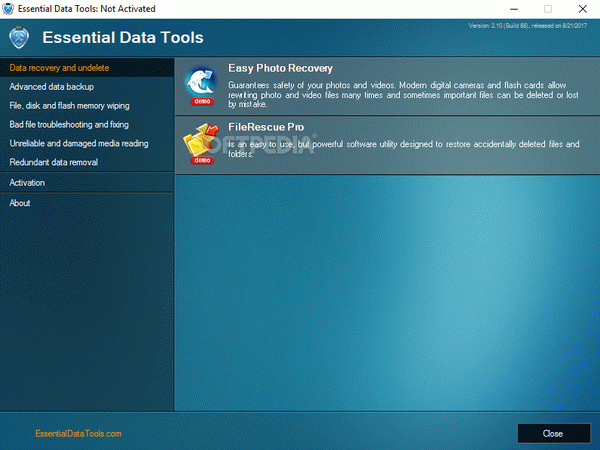This screenshot has width=600, height=450.
Task: Click the Easy Photo Recovery dolphin icon
Action: (201, 82)
